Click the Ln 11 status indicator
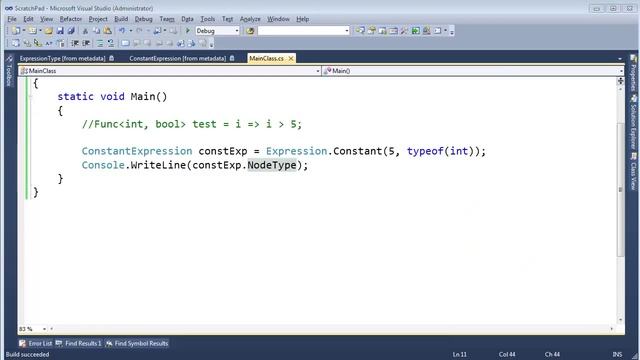 [x=460, y=354]
